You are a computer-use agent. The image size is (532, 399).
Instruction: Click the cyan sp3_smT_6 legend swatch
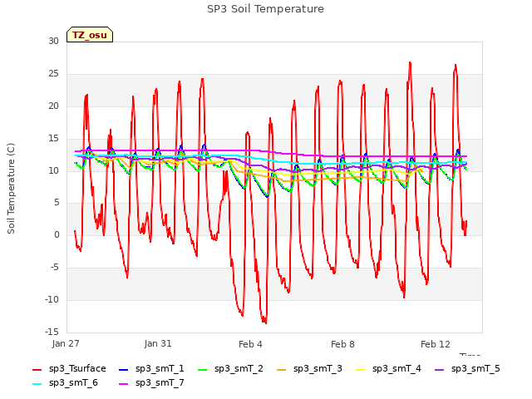37,384
